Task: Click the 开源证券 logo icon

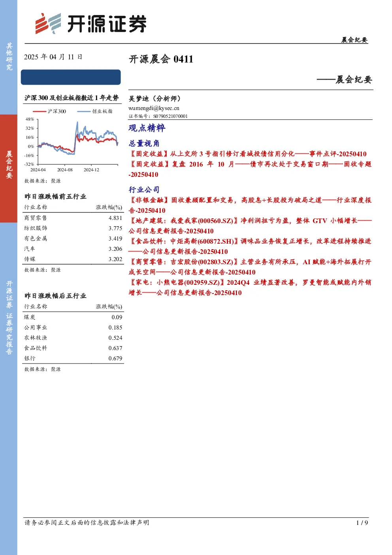Action: [48, 23]
